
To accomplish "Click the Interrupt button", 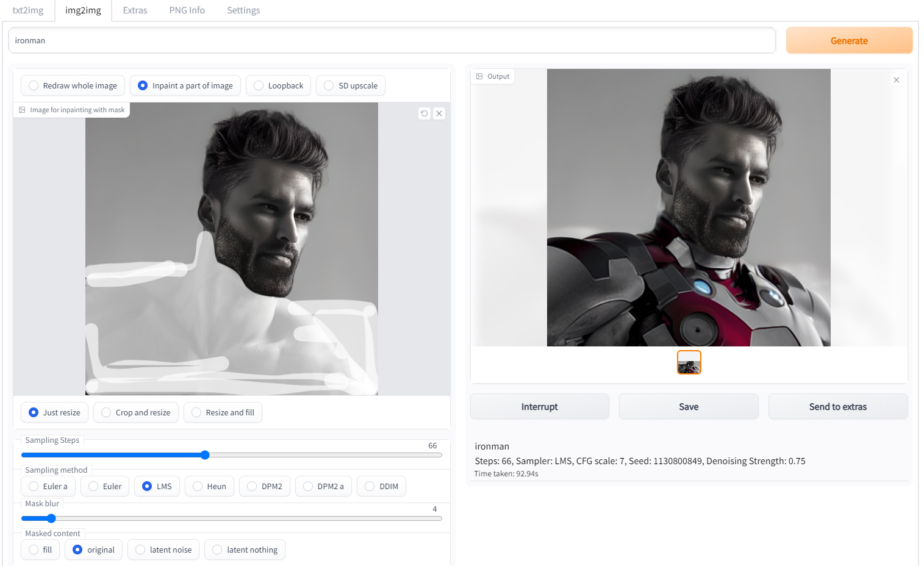I will click(x=540, y=406).
